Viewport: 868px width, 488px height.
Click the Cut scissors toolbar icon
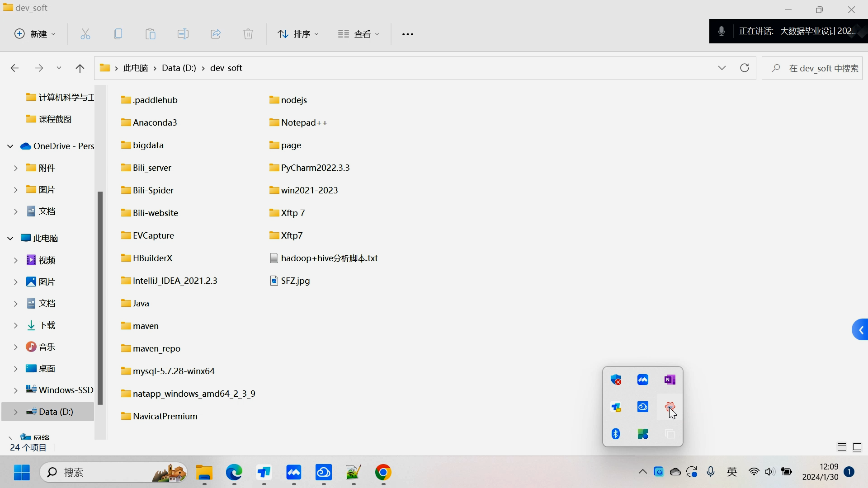(x=85, y=34)
